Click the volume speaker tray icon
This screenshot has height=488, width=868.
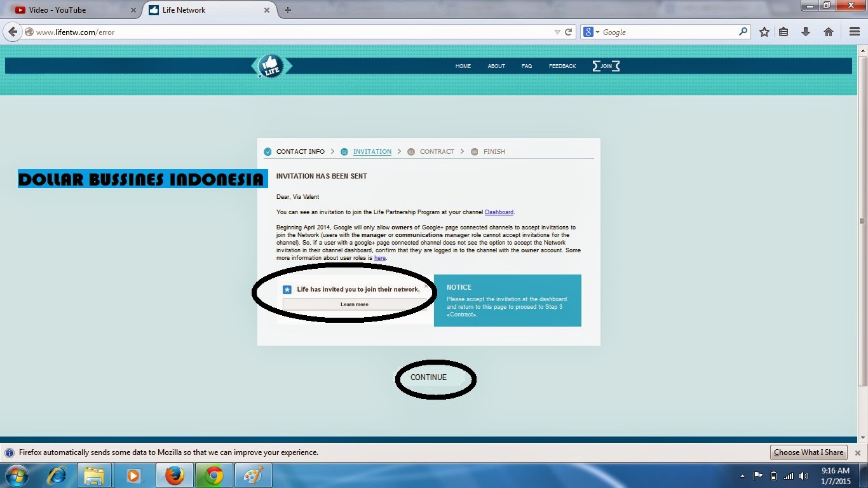(805, 476)
